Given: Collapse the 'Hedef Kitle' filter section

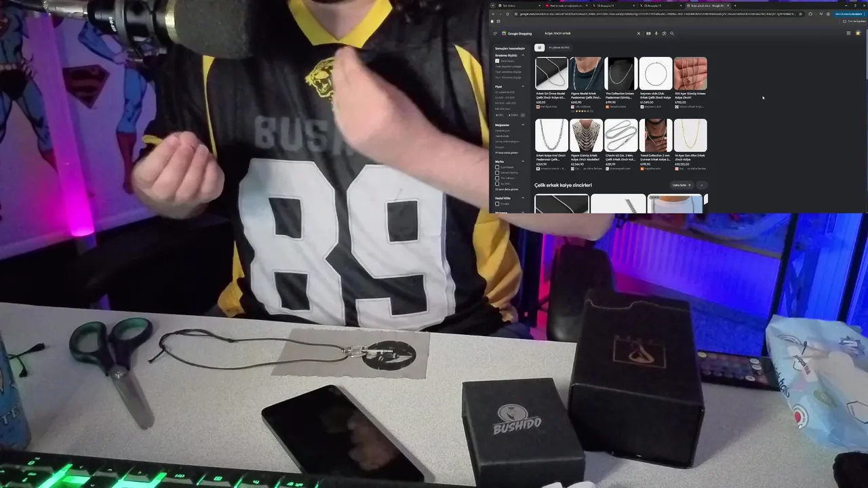Looking at the screenshot, I should (523, 198).
